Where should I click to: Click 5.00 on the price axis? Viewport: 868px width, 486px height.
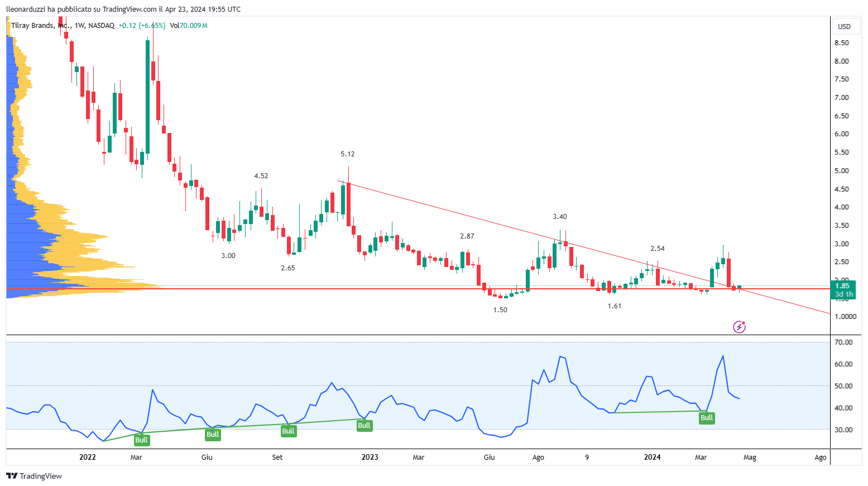point(842,171)
